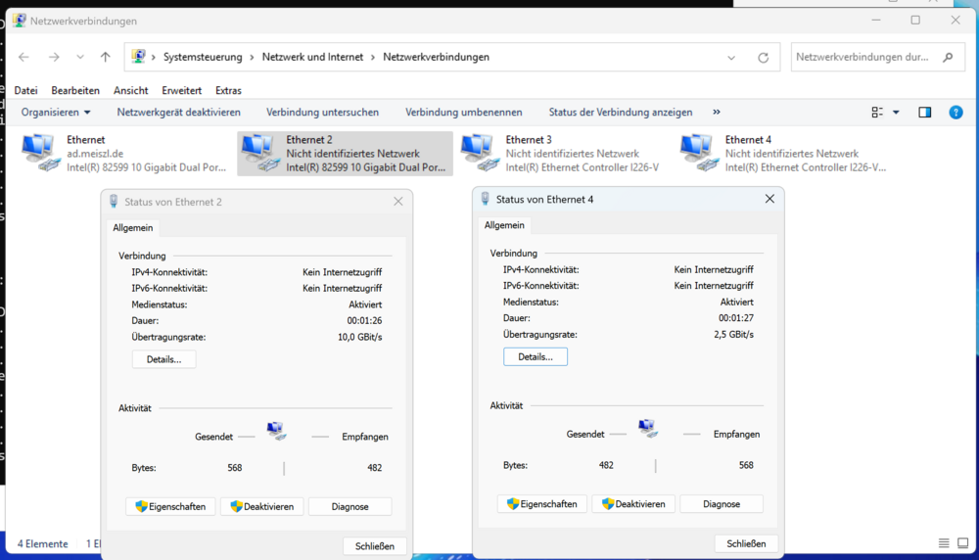979x560 pixels.
Task: Go forward with the right arrow
Action: (54, 58)
